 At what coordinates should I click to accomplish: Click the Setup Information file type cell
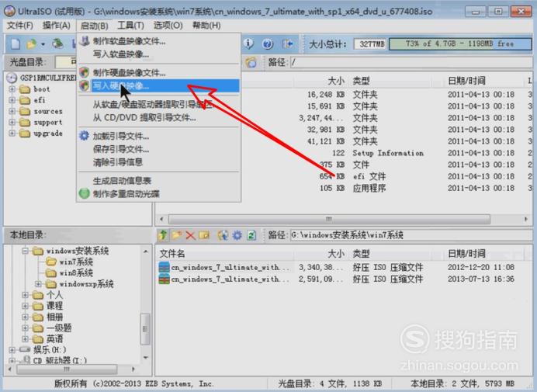click(388, 153)
